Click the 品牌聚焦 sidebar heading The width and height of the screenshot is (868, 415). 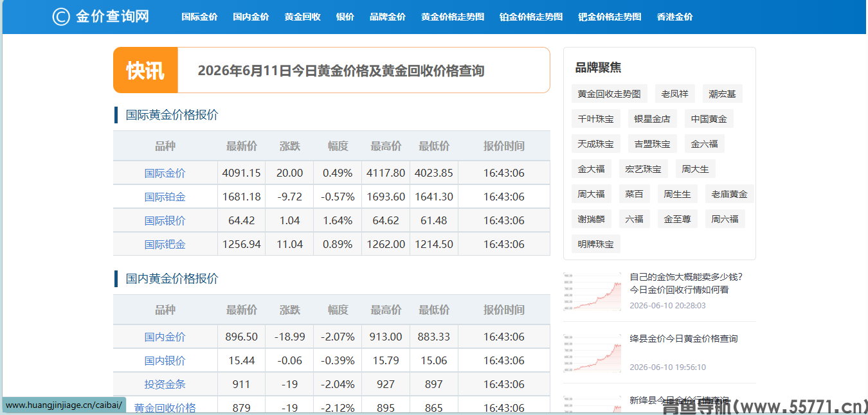click(x=598, y=68)
